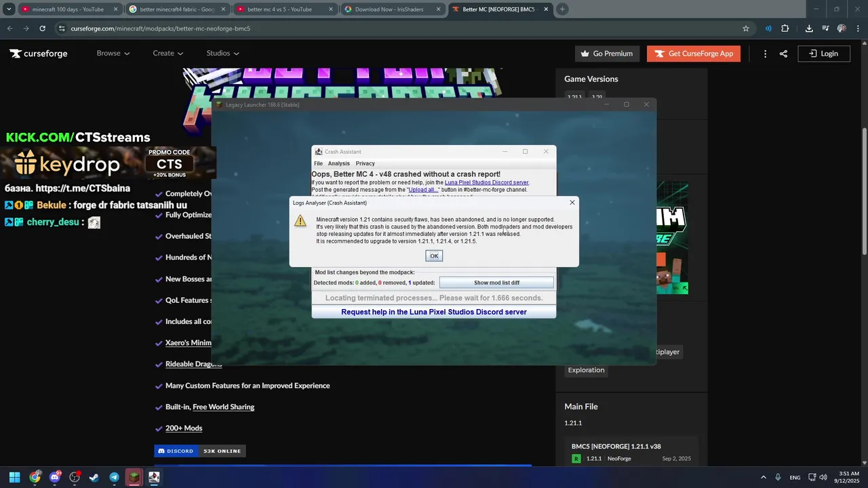
Task: Click the address bar URL field
Action: (x=400, y=28)
